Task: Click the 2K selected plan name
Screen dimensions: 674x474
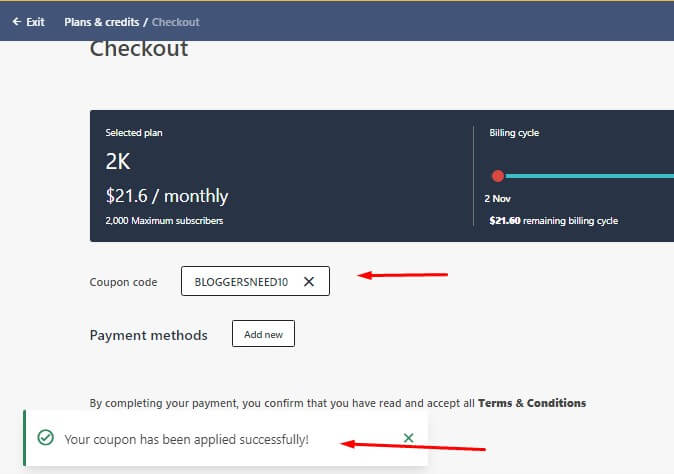Action: 118,162
